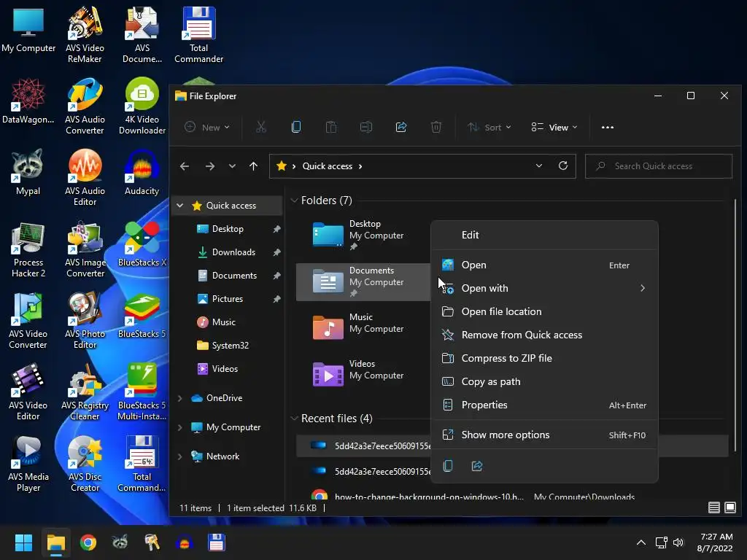
Task: Expand the address bar history dropdown
Action: [x=539, y=166]
